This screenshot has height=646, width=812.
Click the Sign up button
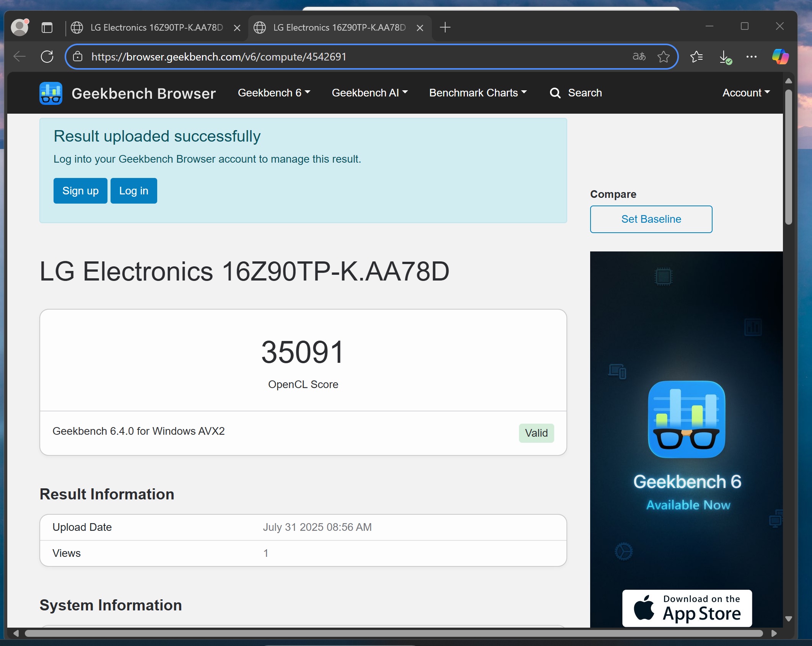(80, 191)
